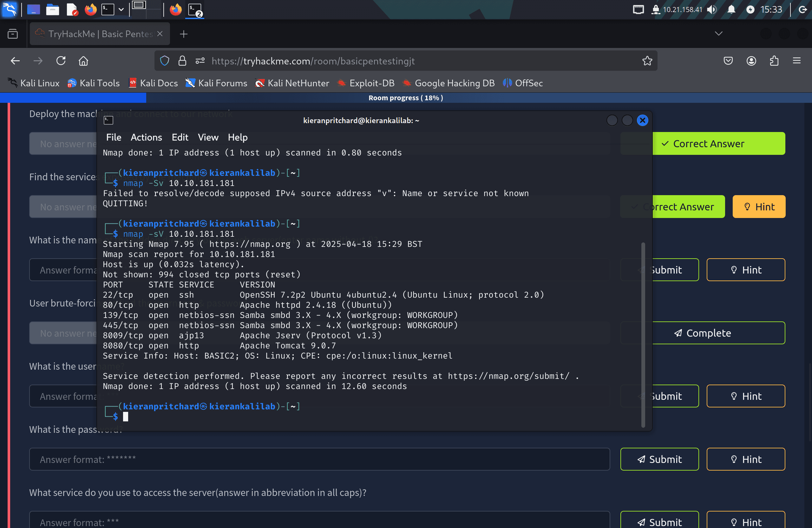Image resolution: width=812 pixels, height=528 pixels.
Task: Click the tryhackme.com address bar URL
Action: point(313,61)
